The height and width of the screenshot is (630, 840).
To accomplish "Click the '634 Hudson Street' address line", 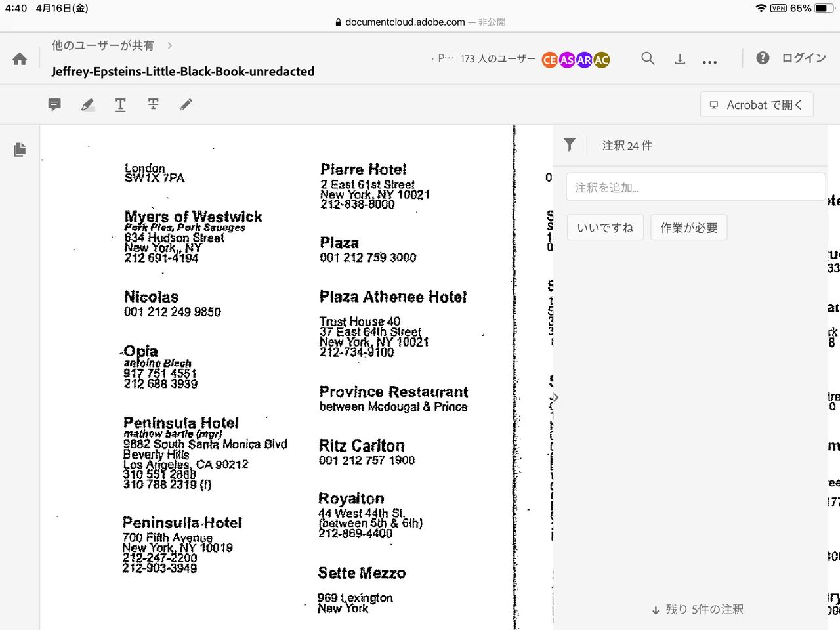I will pos(175,238).
